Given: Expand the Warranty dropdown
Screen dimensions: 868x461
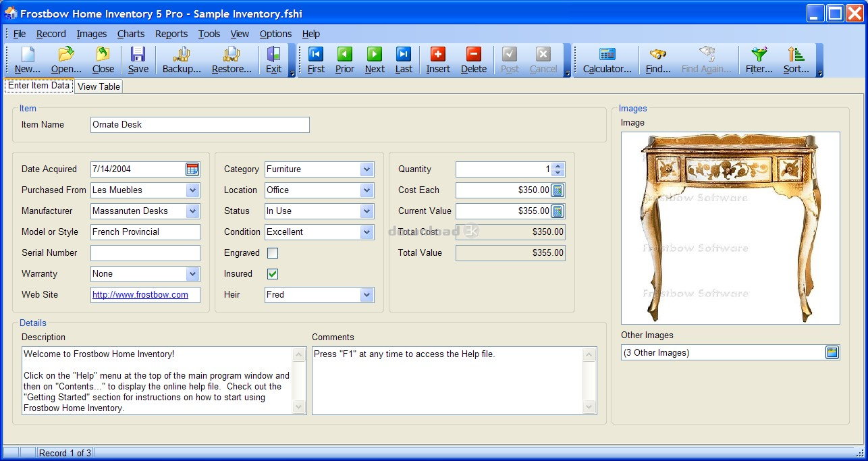Looking at the screenshot, I should point(192,274).
